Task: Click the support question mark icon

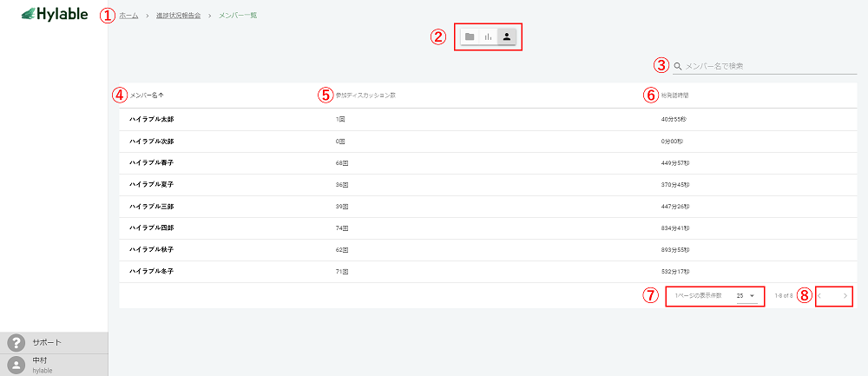Action: click(x=16, y=343)
